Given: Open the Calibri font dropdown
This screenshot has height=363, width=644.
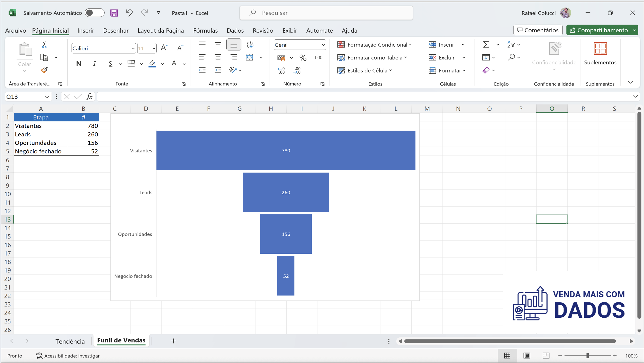Looking at the screenshot, I should [x=134, y=48].
